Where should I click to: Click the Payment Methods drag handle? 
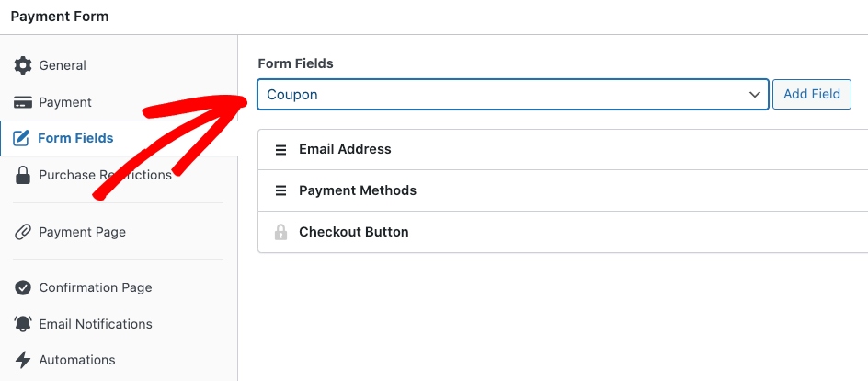click(280, 190)
